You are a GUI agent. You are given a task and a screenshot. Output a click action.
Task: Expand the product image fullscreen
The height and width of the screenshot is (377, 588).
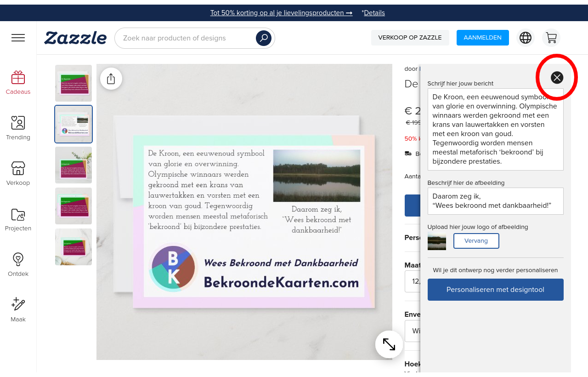pos(389,344)
